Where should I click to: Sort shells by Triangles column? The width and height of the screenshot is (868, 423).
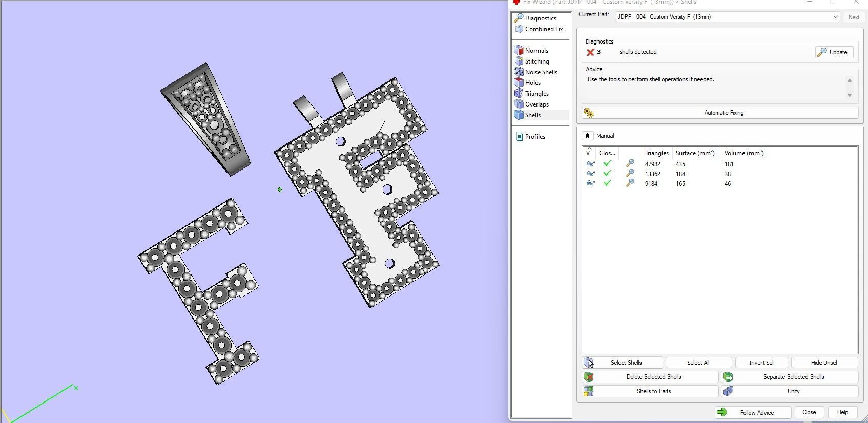[657, 153]
